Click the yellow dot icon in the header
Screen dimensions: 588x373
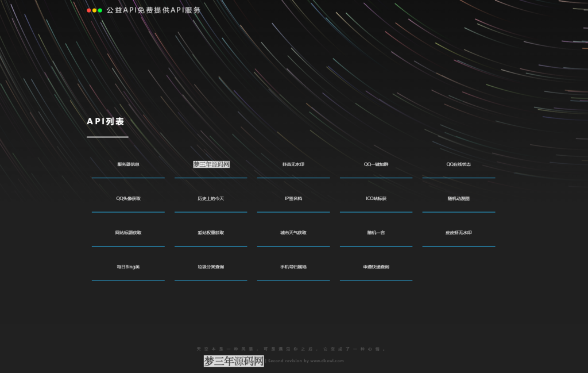95,10
